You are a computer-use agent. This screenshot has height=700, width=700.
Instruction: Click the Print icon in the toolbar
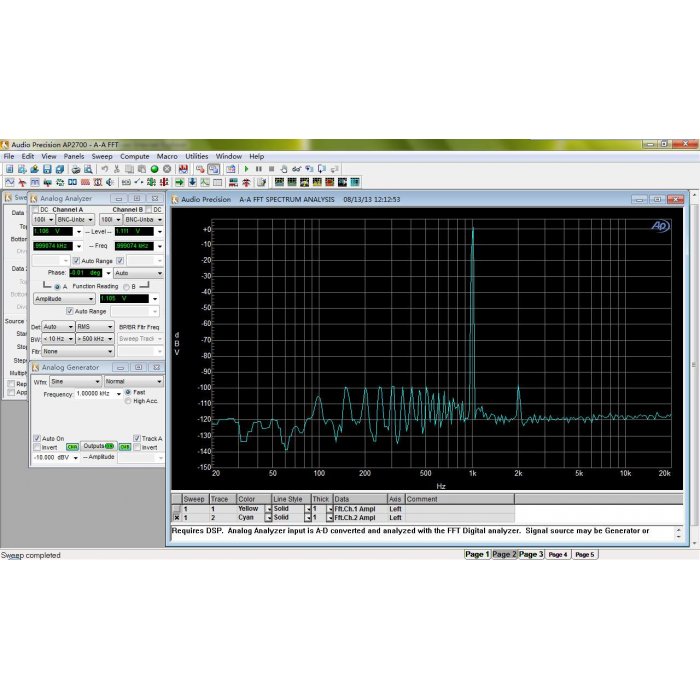click(76, 169)
